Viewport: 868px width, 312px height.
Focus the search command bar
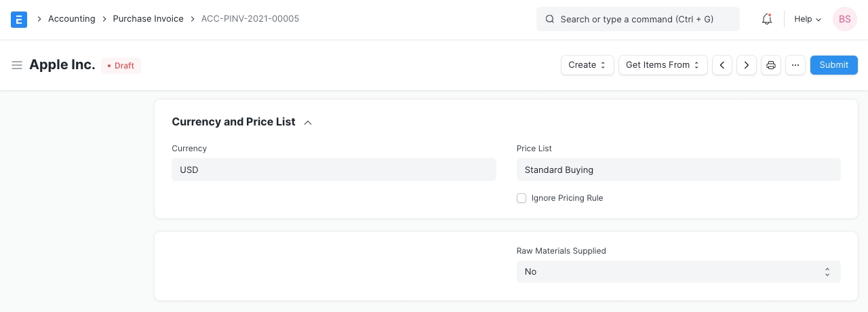637,19
